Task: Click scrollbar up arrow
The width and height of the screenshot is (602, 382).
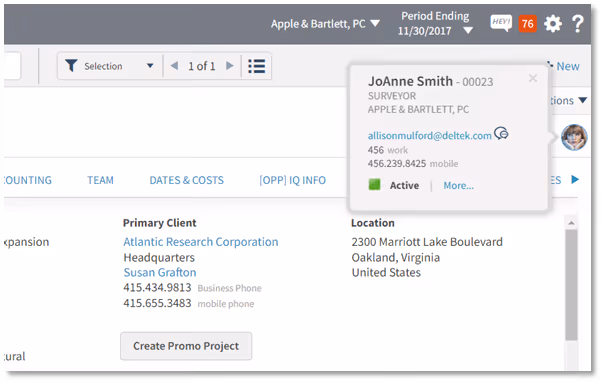Action: coord(571,223)
